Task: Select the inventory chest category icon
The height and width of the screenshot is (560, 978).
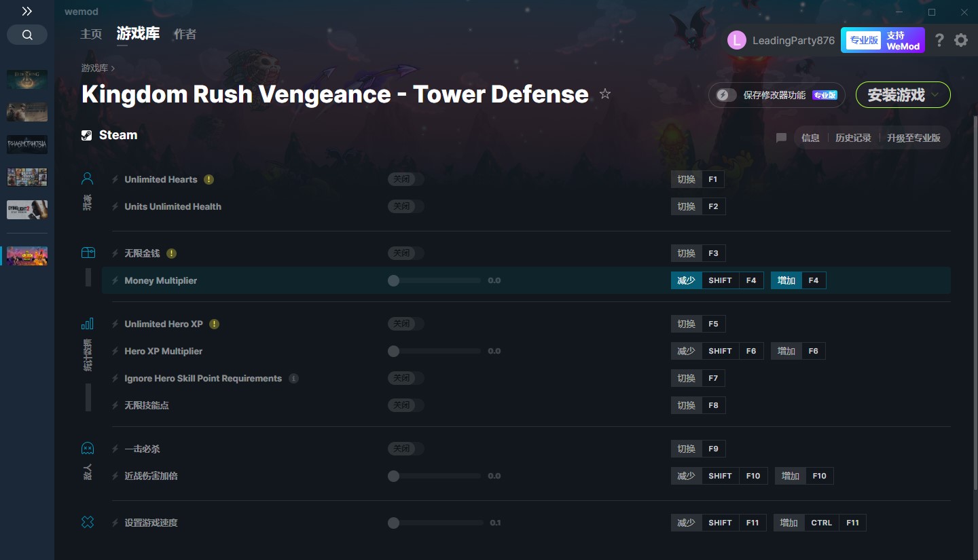Action: [88, 253]
